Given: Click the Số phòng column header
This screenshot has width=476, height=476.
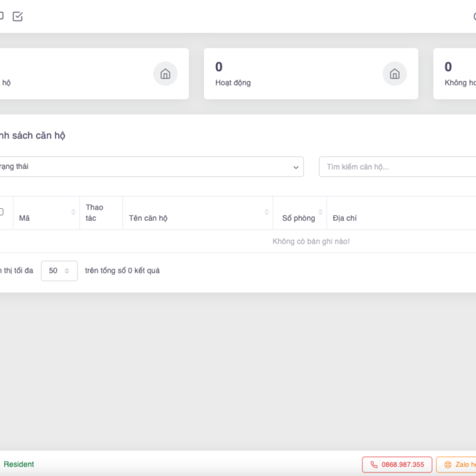Looking at the screenshot, I should point(298,218).
